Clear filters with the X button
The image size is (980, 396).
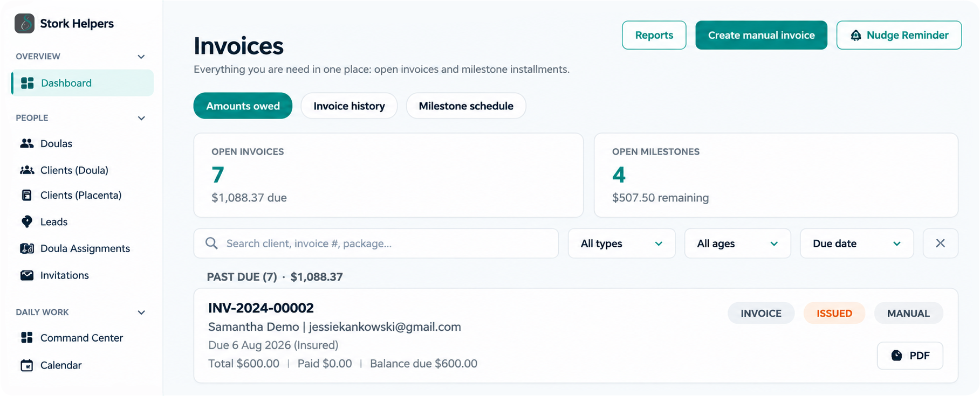point(941,244)
